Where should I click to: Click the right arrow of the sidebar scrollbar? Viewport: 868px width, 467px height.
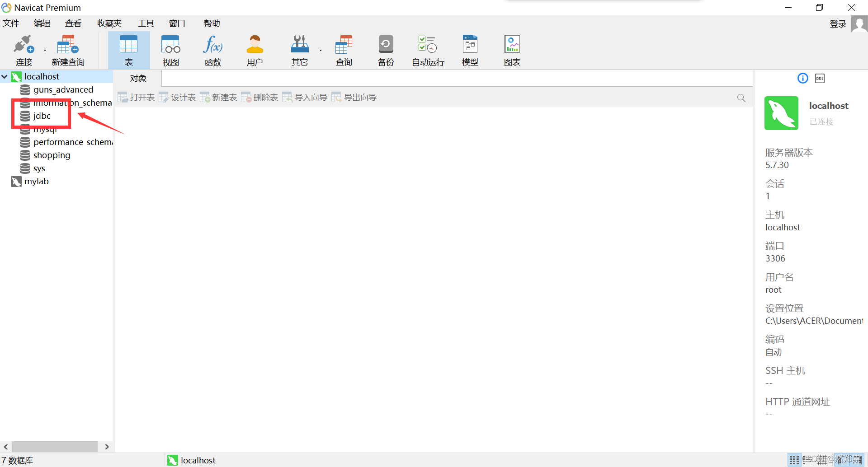click(x=107, y=446)
